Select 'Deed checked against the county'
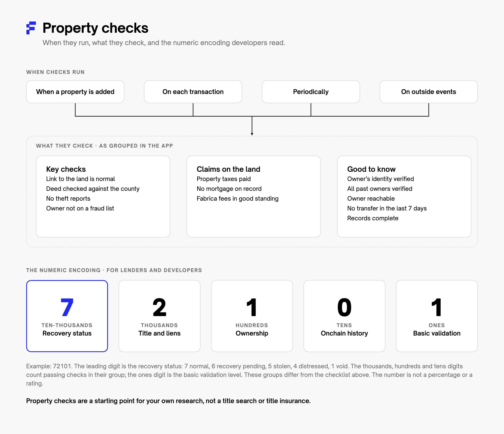504x434 pixels. click(x=93, y=189)
